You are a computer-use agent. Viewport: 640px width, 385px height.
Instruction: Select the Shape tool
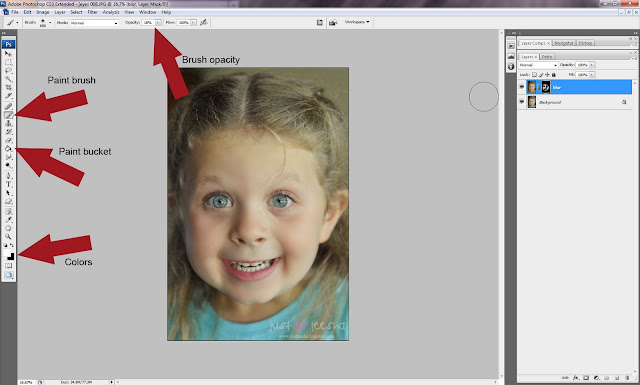(x=8, y=201)
